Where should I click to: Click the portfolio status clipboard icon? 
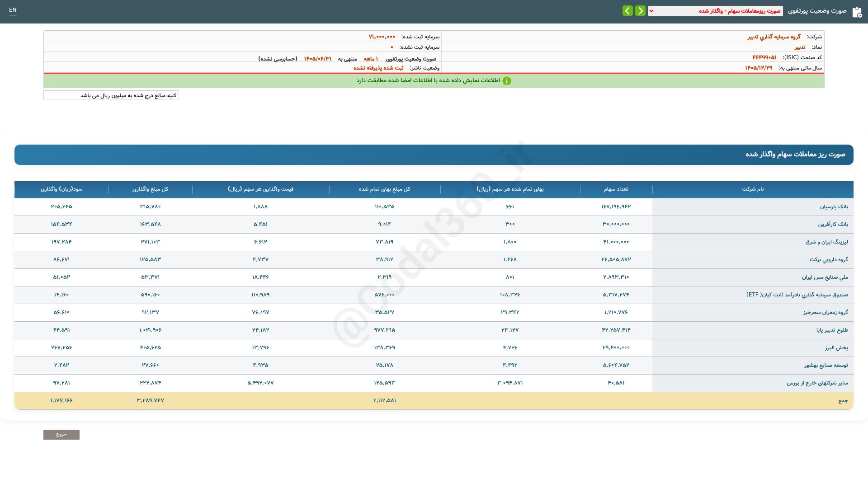coord(857,12)
